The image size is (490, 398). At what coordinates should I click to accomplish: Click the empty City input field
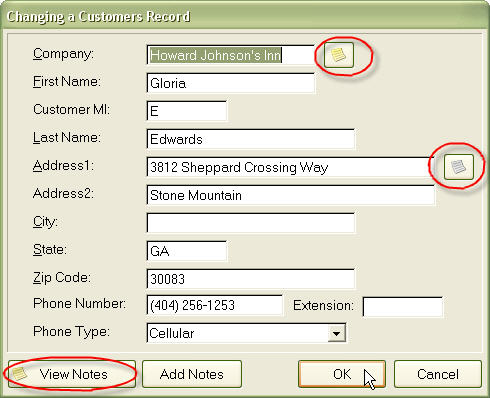tap(251, 223)
